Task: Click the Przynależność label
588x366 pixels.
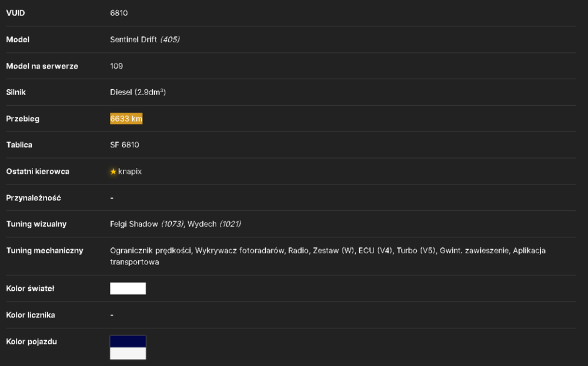Action: click(x=34, y=198)
